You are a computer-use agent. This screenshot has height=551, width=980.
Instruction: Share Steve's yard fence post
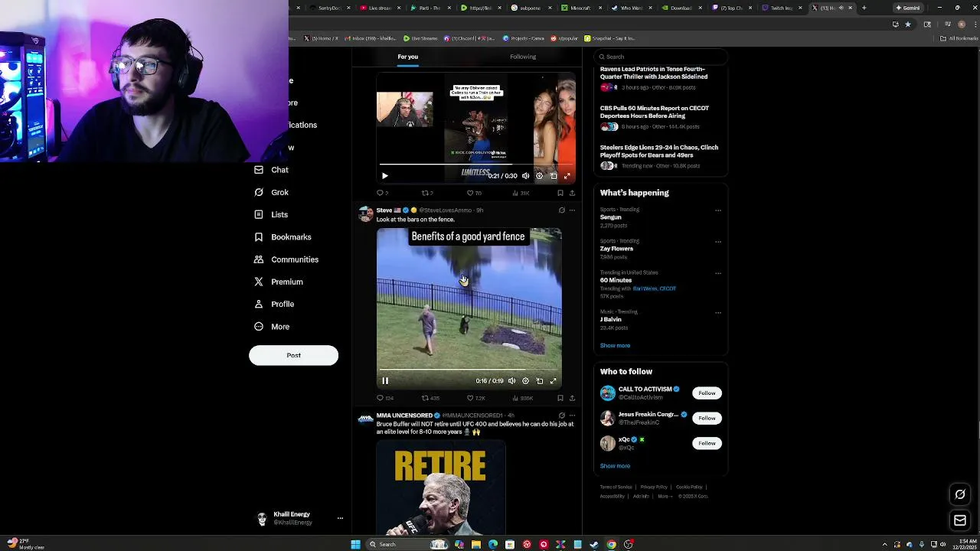click(572, 398)
